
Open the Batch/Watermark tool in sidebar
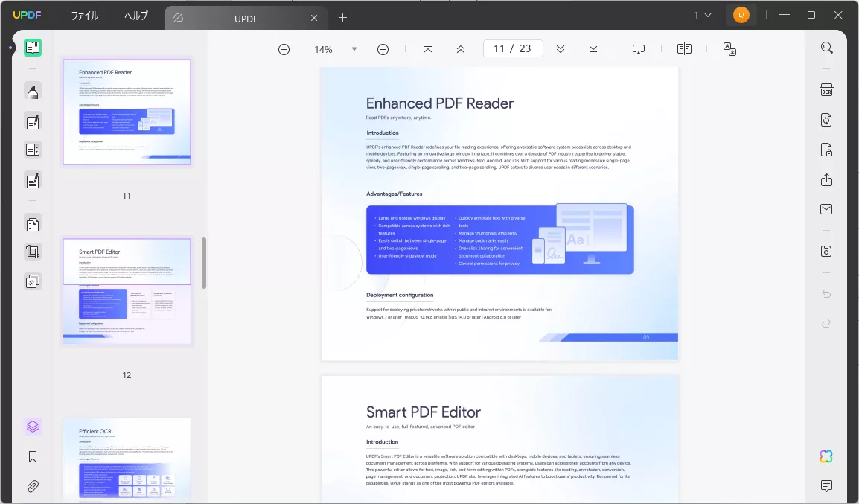33,281
